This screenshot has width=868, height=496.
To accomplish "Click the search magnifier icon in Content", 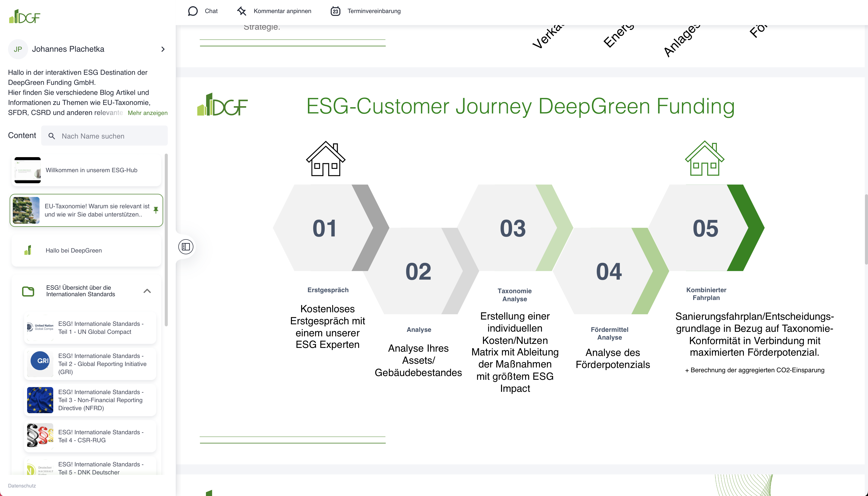I will click(51, 136).
